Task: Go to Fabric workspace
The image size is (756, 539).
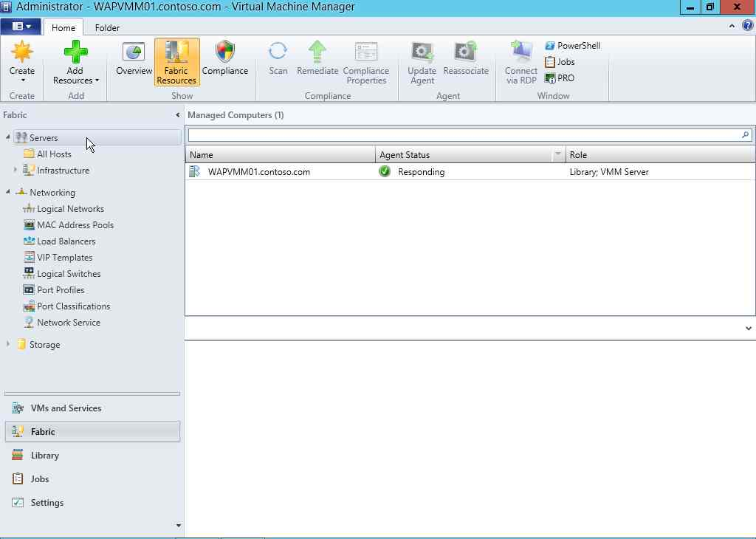Action: tap(92, 431)
